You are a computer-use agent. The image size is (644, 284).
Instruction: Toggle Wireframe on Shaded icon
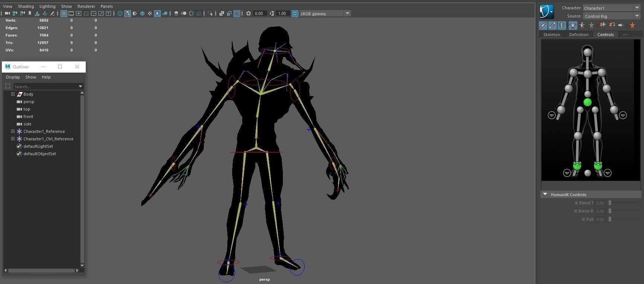point(142,13)
